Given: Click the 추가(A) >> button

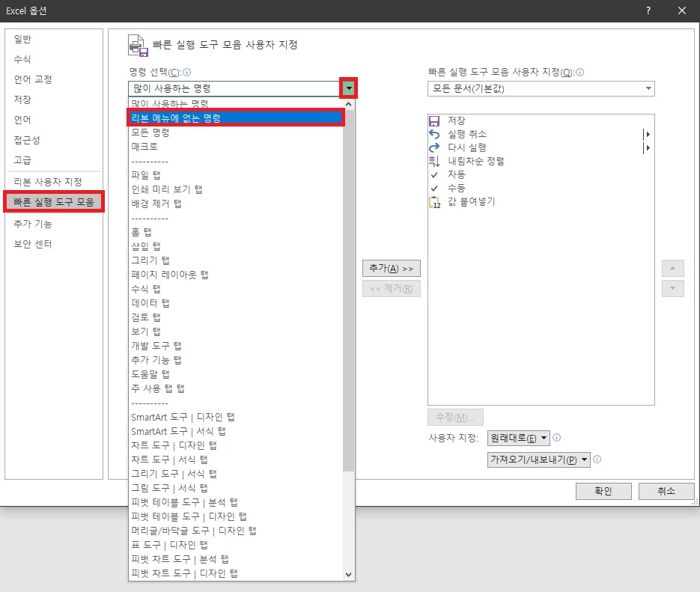Looking at the screenshot, I should point(392,269).
